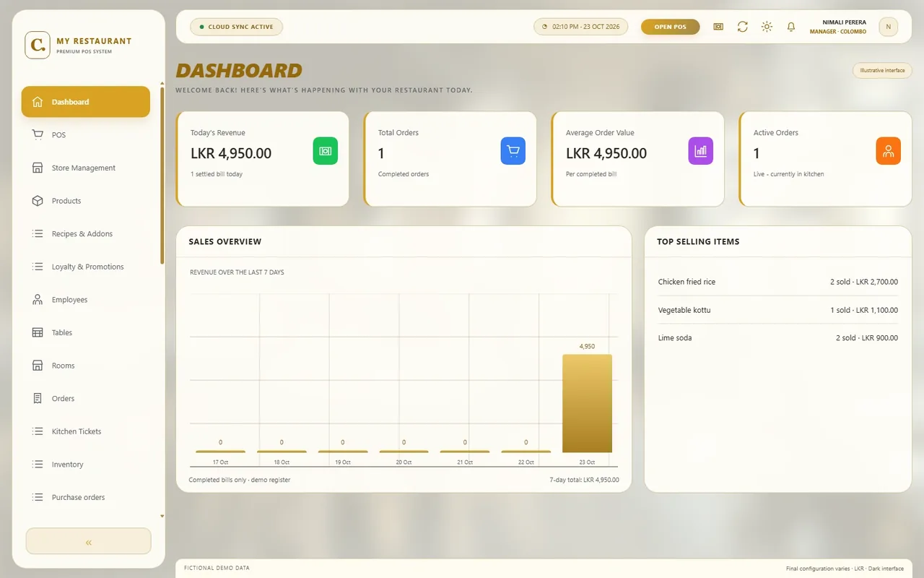Click the Inventory list icon

point(38,465)
